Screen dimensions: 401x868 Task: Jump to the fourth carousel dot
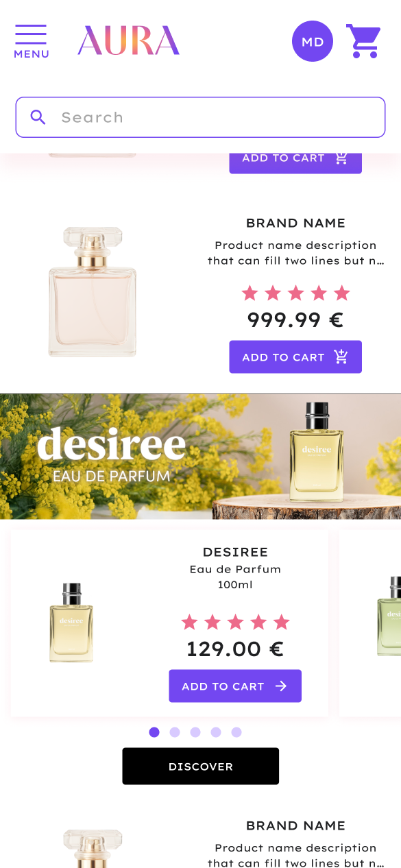click(216, 732)
